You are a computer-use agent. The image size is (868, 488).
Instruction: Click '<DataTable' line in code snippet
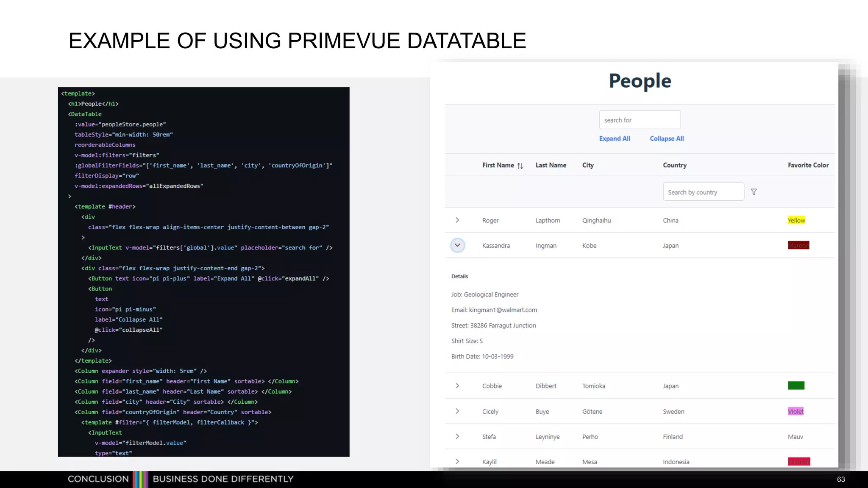tap(85, 114)
